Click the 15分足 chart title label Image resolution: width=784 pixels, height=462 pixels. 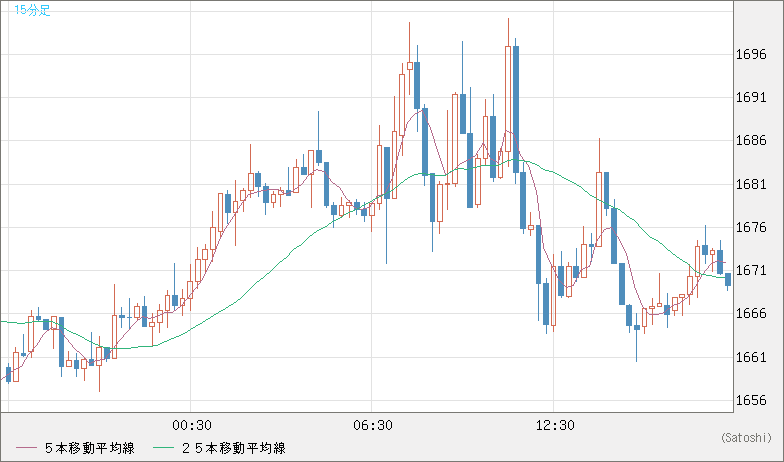(x=32, y=10)
